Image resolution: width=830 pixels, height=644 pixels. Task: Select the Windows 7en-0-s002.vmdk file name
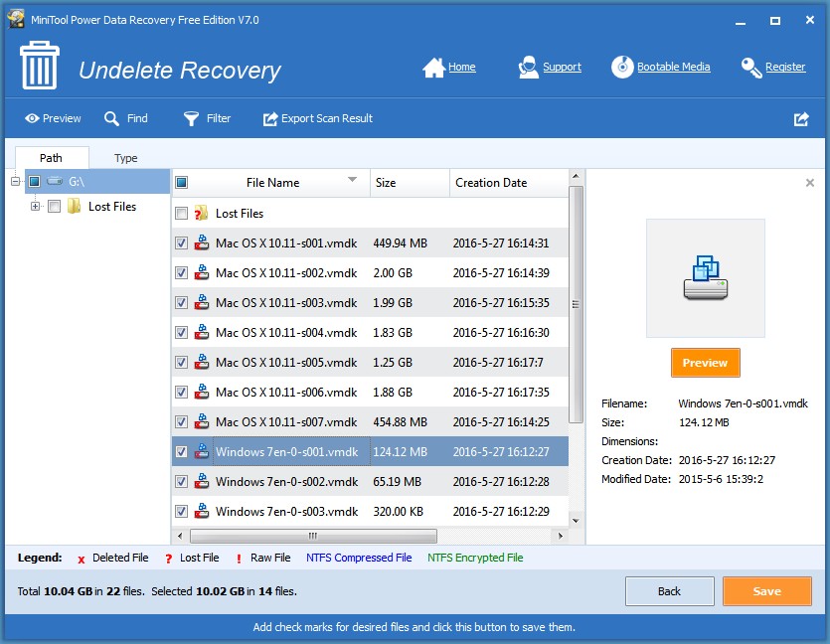click(x=286, y=482)
